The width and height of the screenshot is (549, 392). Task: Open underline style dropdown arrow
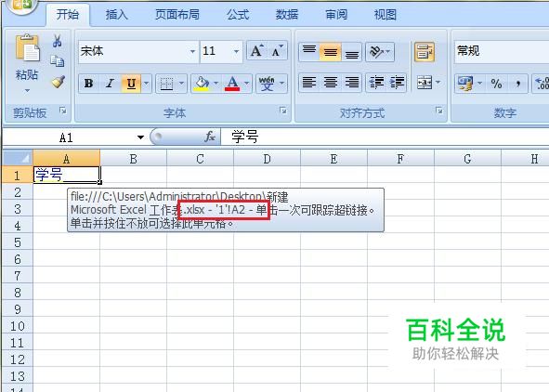[x=147, y=84]
